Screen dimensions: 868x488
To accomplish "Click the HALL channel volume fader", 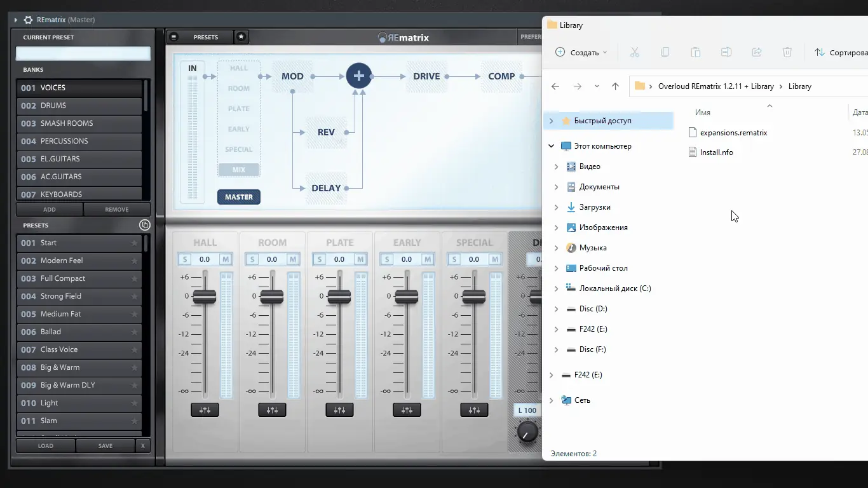I will click(x=205, y=296).
